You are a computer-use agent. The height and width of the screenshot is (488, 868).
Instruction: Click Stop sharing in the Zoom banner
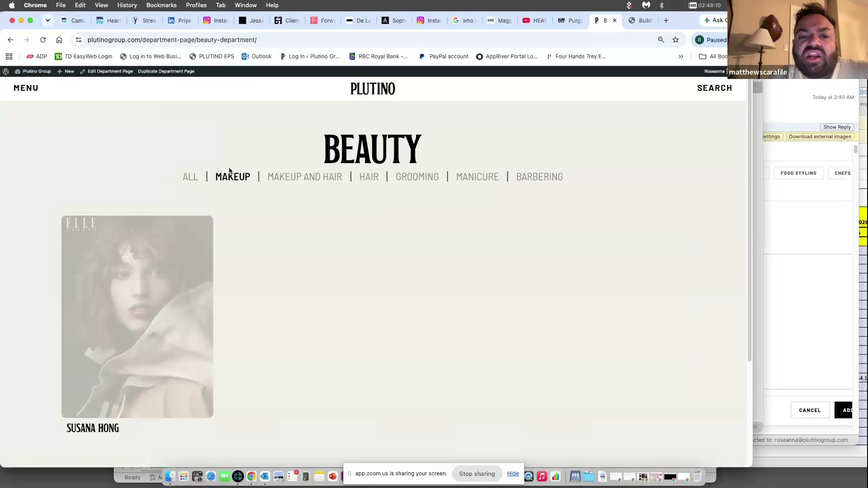coord(477,474)
